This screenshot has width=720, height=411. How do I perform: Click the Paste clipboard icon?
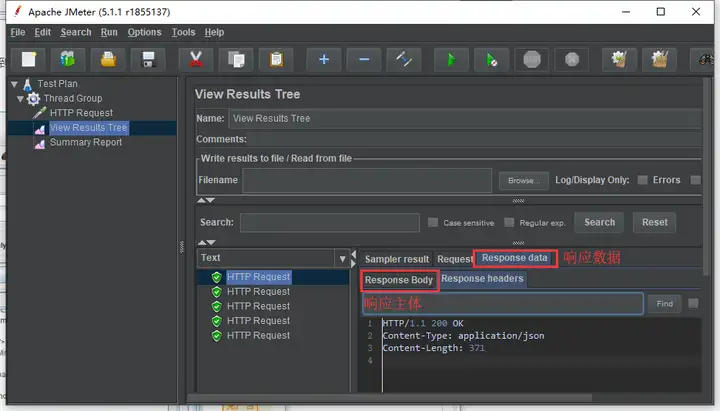click(x=276, y=59)
